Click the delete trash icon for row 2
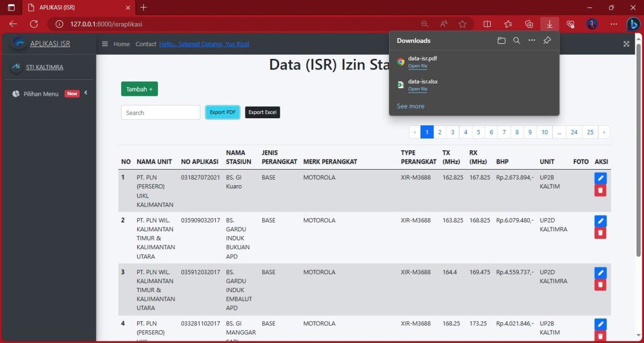The image size is (644, 343). coord(600,233)
